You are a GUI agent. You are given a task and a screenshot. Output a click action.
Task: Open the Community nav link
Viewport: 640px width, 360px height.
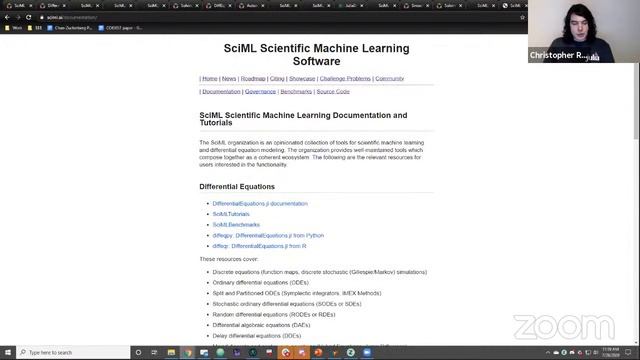389,78
